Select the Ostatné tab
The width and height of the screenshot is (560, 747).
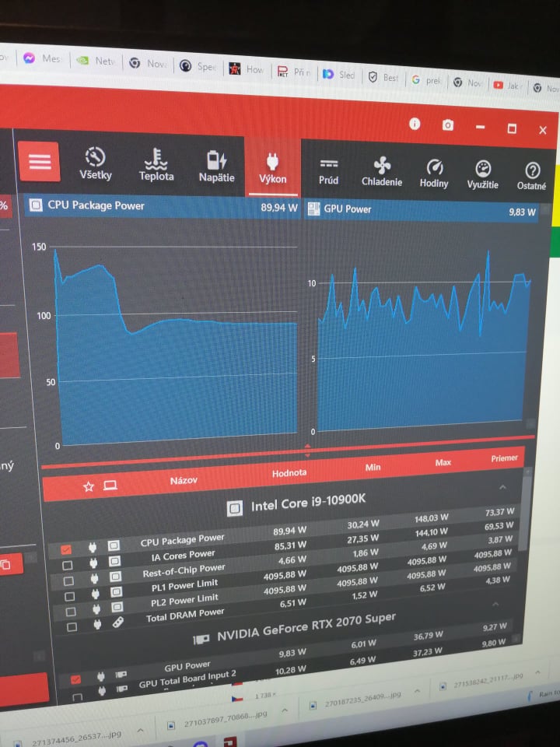[531, 176]
